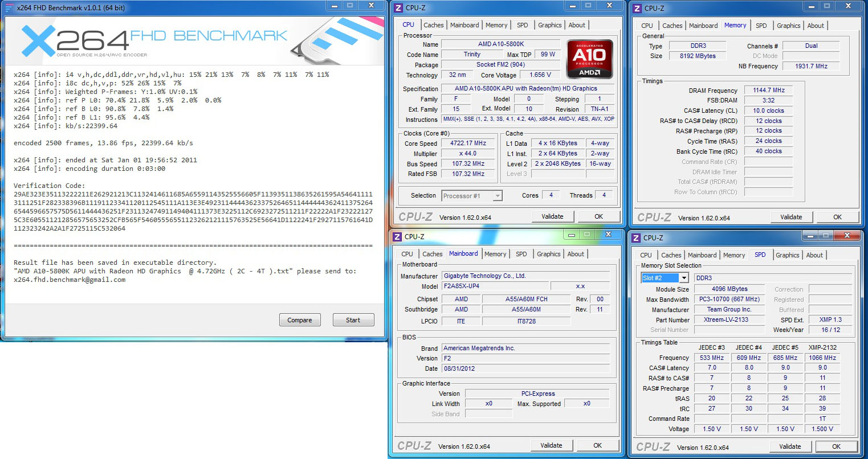
Task: Select CPU tab in the CPU-Z memory timings window
Action: point(647,26)
